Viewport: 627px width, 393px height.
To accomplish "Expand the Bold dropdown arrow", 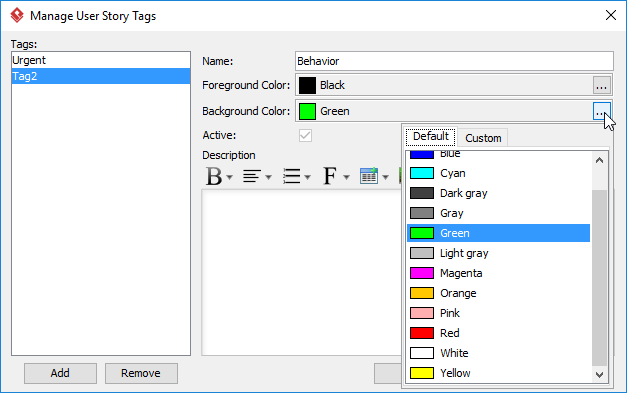I will pos(230,177).
